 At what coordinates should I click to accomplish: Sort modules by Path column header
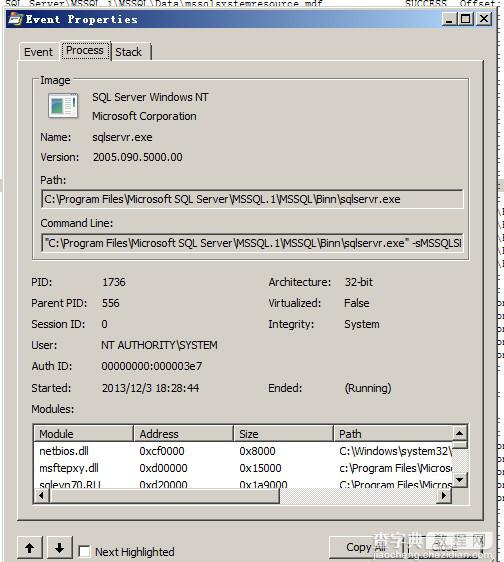click(393, 434)
